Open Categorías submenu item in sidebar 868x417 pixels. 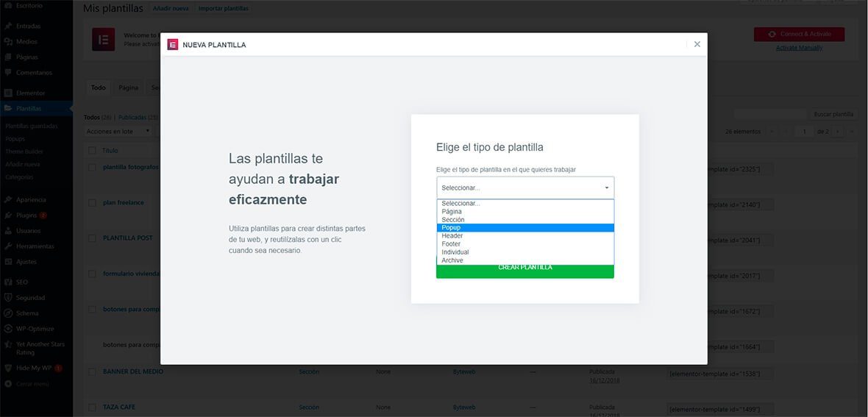tap(19, 177)
